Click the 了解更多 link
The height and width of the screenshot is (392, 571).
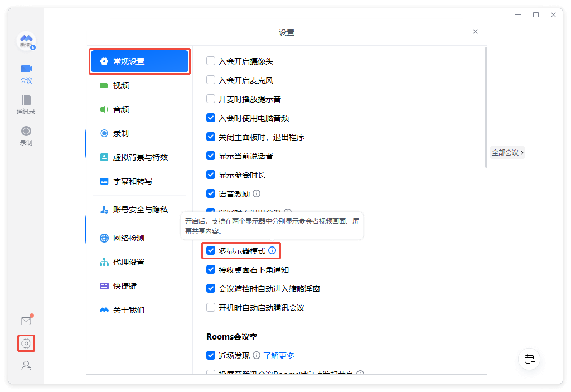pyautogui.click(x=279, y=356)
